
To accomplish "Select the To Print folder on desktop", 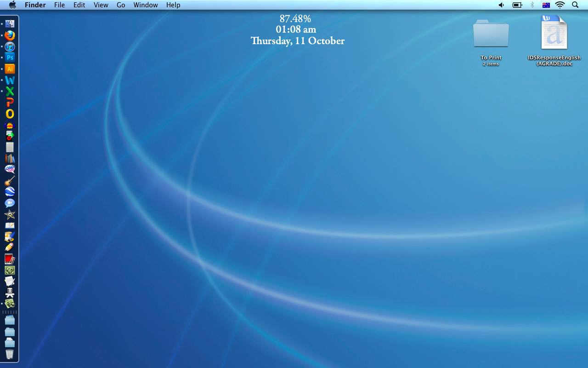I will click(x=491, y=34).
